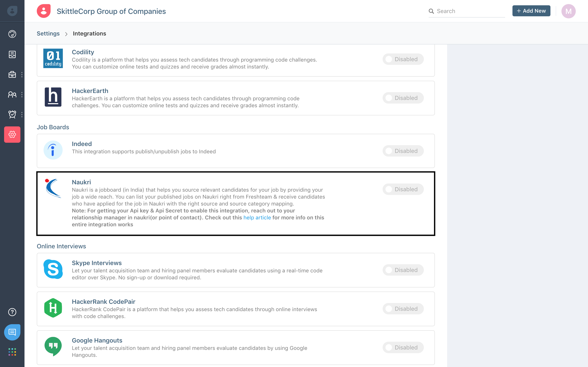Go back to Settings breadcrumb
The width and height of the screenshot is (588, 367).
48,33
